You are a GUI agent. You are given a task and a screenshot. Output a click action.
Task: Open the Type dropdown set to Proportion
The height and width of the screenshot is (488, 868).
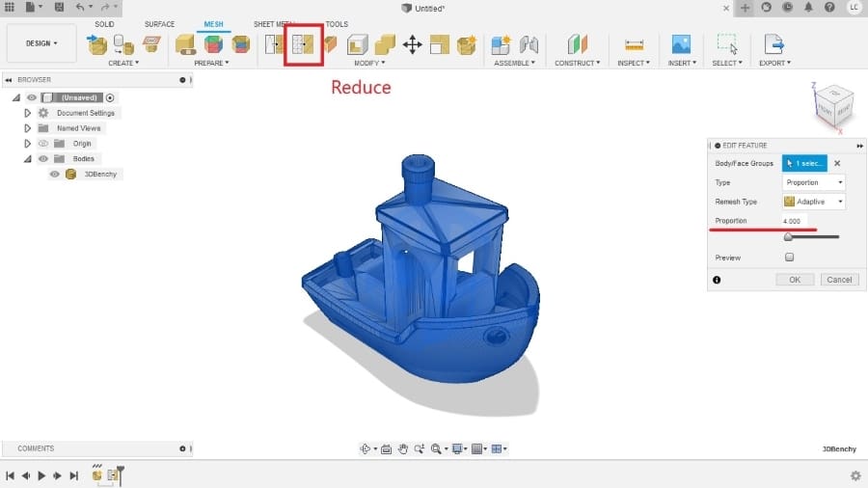click(x=814, y=182)
